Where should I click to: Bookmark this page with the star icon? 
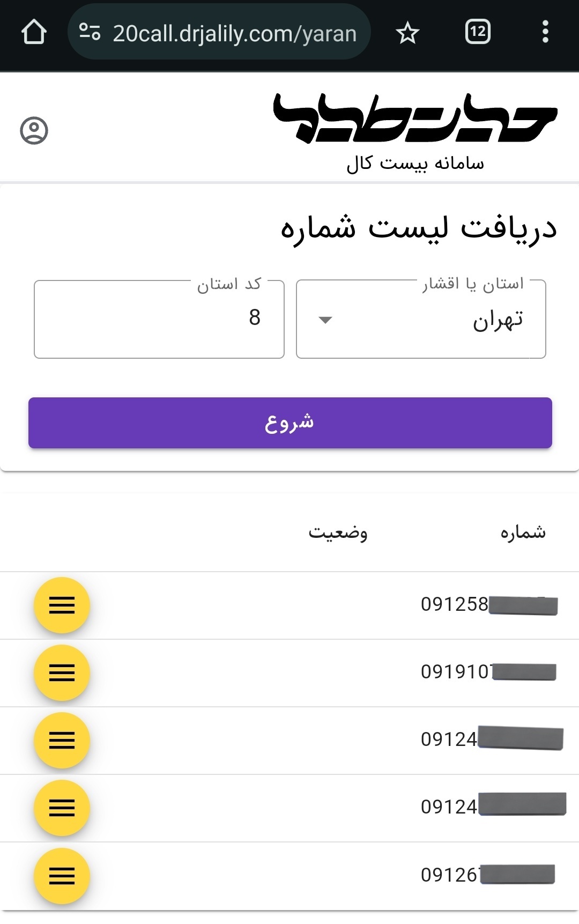(407, 33)
